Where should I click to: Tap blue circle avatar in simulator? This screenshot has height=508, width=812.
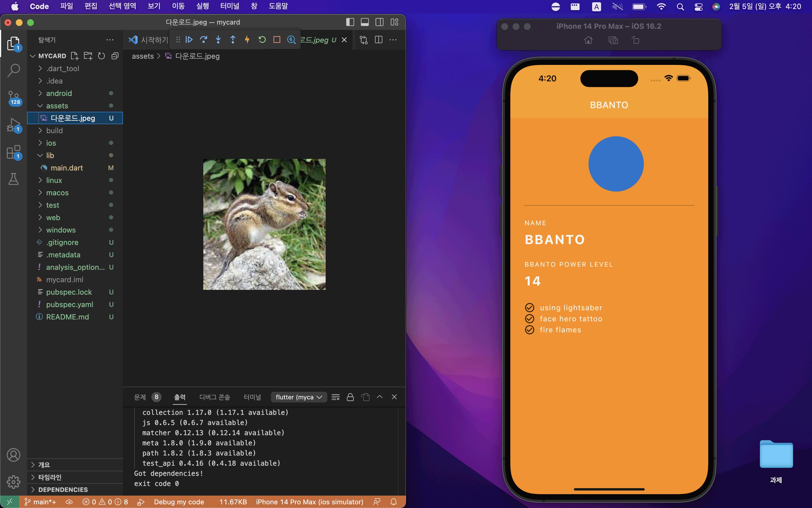[616, 164]
